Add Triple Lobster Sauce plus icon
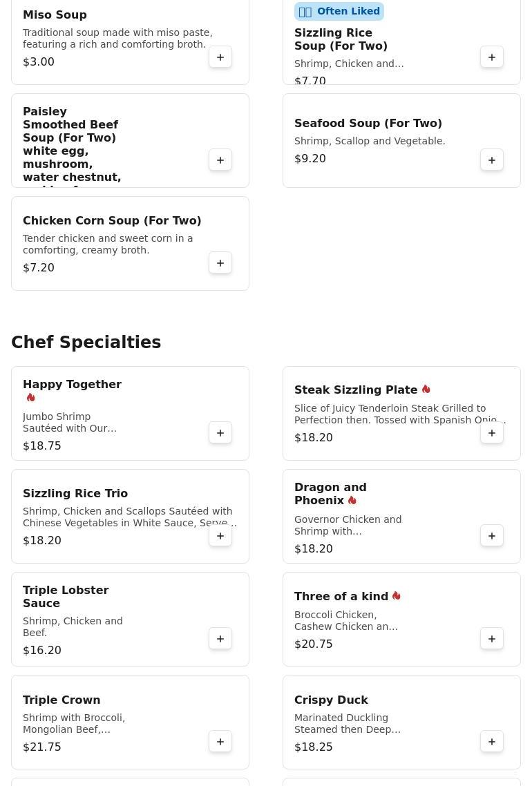 [x=220, y=638]
